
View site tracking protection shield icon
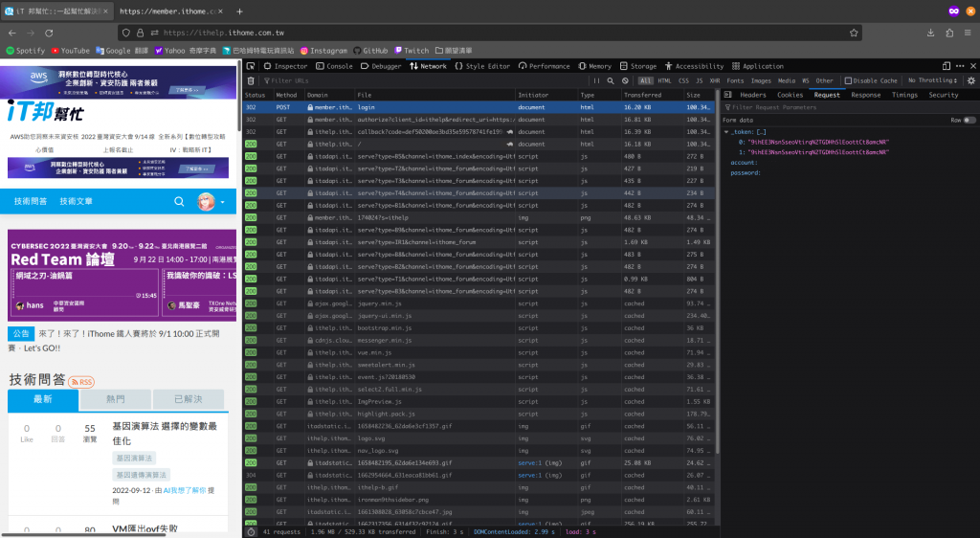point(126,33)
